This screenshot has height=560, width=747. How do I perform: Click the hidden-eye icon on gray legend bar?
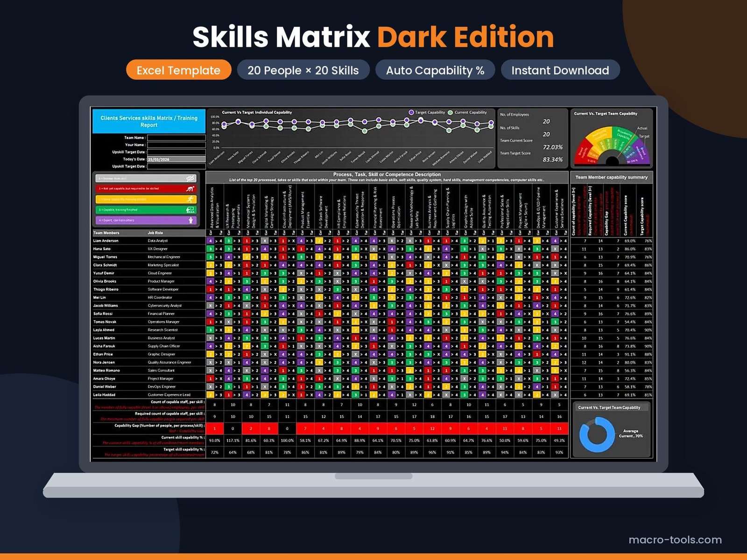pos(190,178)
